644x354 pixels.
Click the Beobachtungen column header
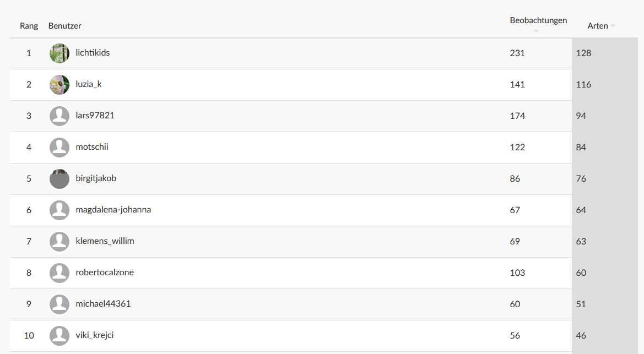(538, 20)
